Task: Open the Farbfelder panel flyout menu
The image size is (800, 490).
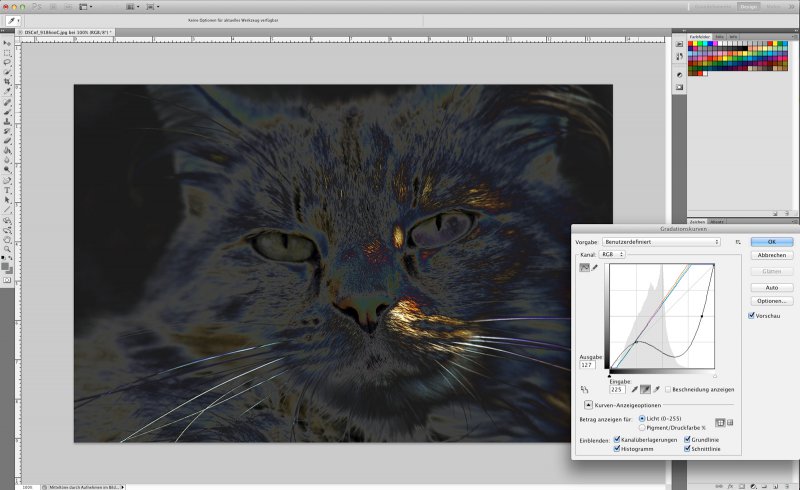Action: [794, 37]
